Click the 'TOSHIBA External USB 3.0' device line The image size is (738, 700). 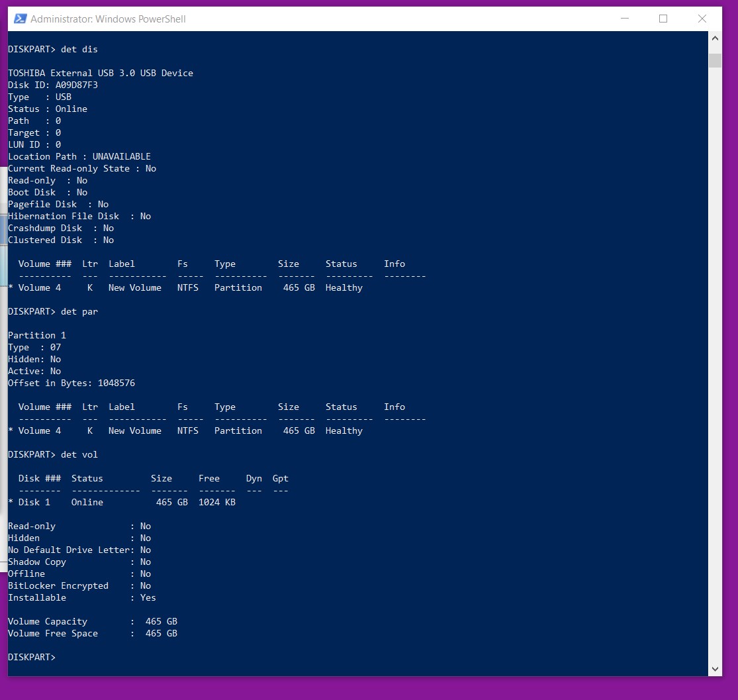[x=101, y=73]
